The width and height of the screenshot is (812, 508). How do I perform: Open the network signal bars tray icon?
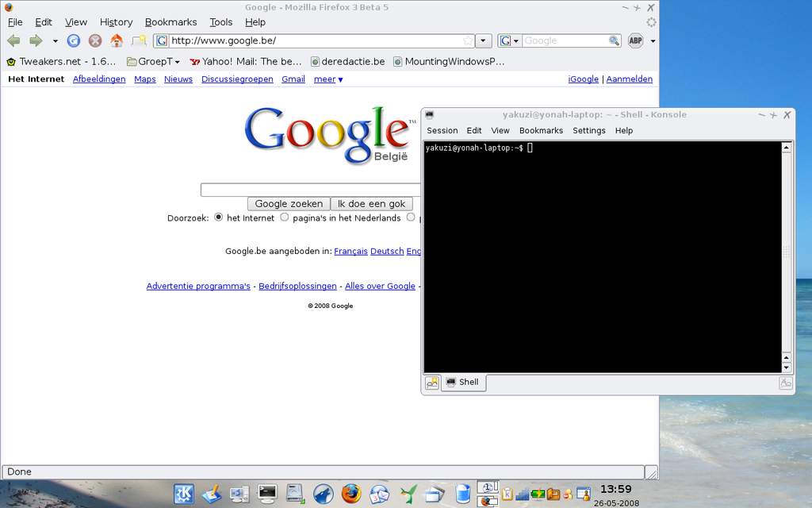522,494
